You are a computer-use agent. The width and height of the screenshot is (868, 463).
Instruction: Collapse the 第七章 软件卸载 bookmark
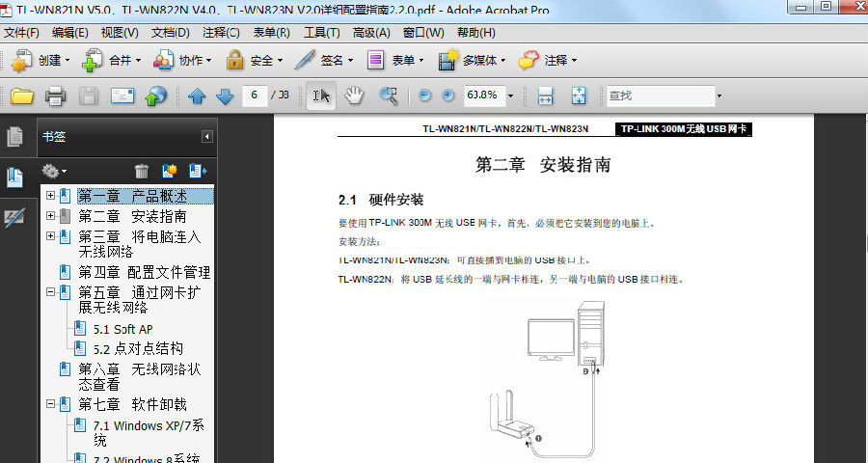click(x=51, y=404)
